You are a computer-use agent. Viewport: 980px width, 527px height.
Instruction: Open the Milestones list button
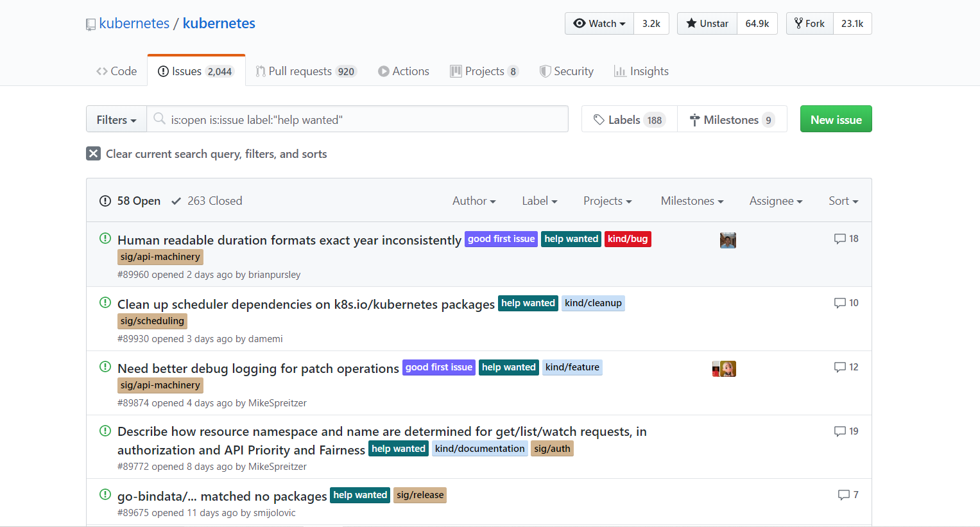coord(732,119)
